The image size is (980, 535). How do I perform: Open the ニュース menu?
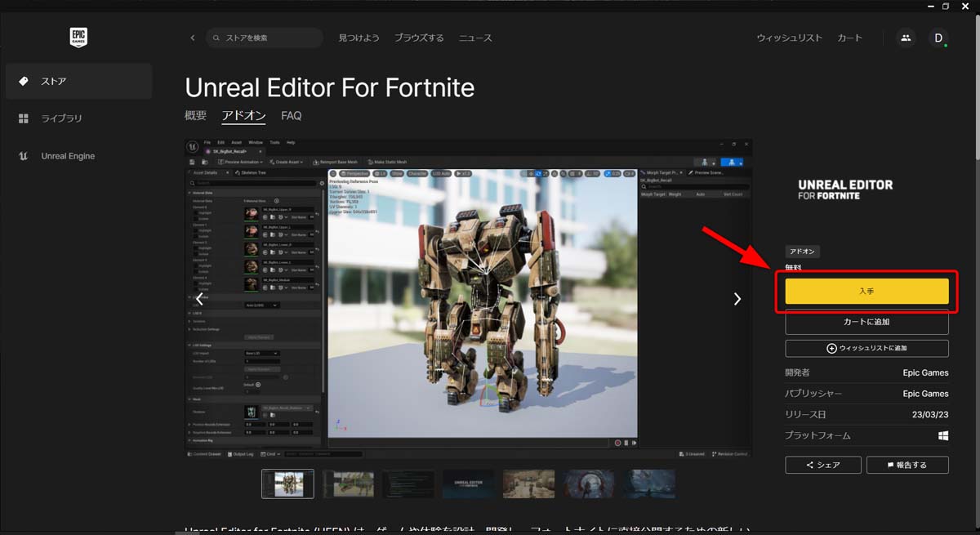pyautogui.click(x=475, y=38)
